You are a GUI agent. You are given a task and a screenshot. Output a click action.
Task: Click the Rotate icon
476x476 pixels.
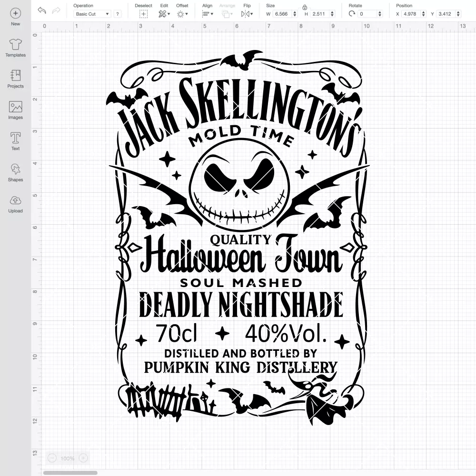pos(352,14)
